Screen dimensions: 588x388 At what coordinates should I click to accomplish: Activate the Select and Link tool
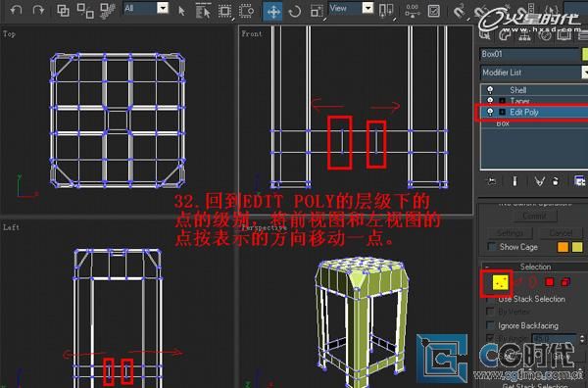[63, 10]
